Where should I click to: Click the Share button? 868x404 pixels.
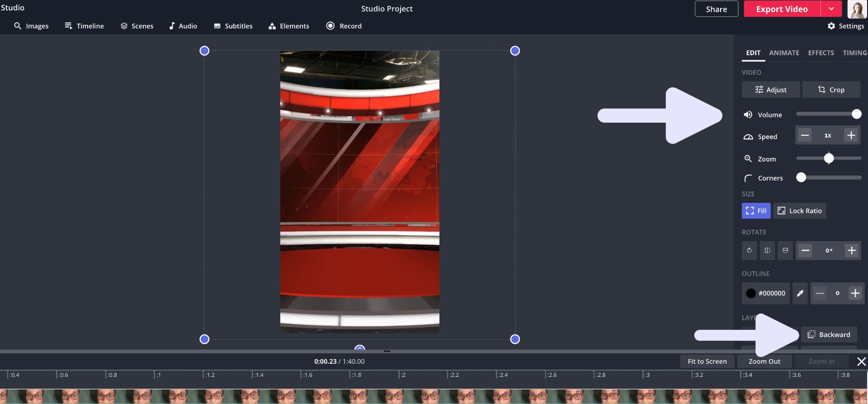pos(716,9)
